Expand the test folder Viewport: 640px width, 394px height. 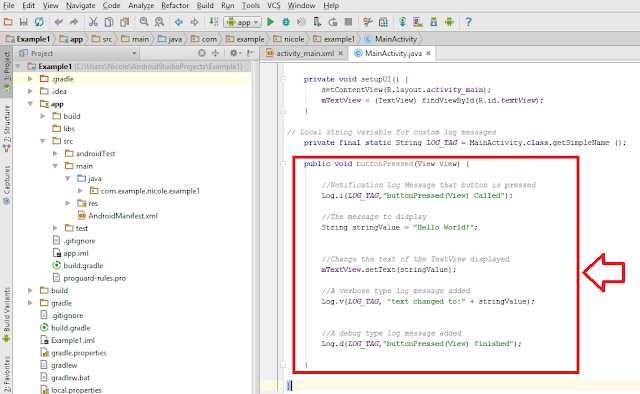[55, 228]
